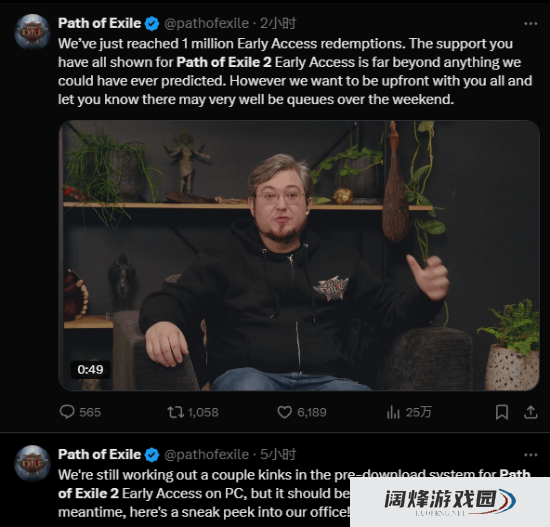Click the Path of Exile avatar on second tweet
This screenshot has height=527, width=550.
pos(32,463)
